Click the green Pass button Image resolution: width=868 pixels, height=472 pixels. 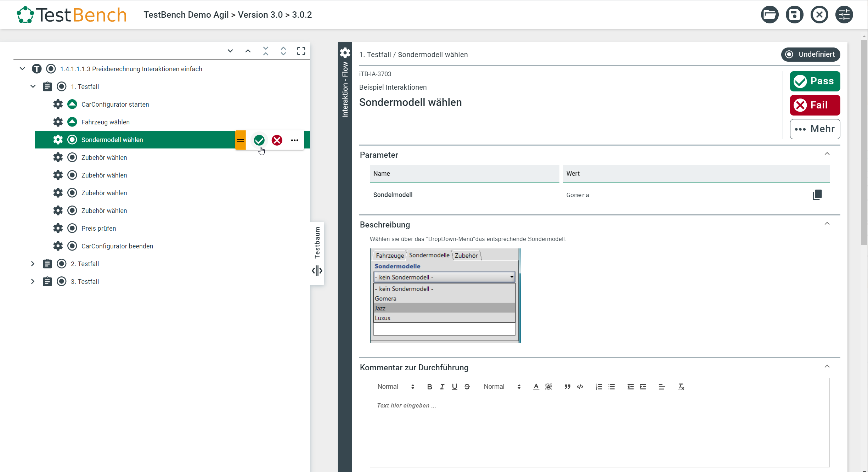(x=815, y=81)
